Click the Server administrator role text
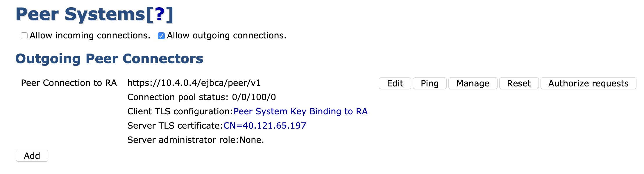This screenshot has width=644, height=174. tap(196, 140)
